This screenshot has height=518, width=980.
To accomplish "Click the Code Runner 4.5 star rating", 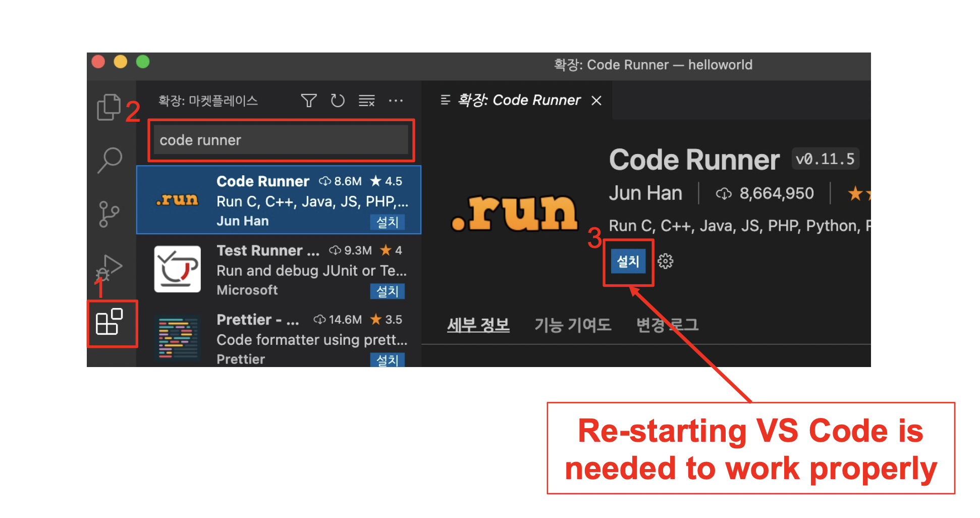I will [386, 181].
